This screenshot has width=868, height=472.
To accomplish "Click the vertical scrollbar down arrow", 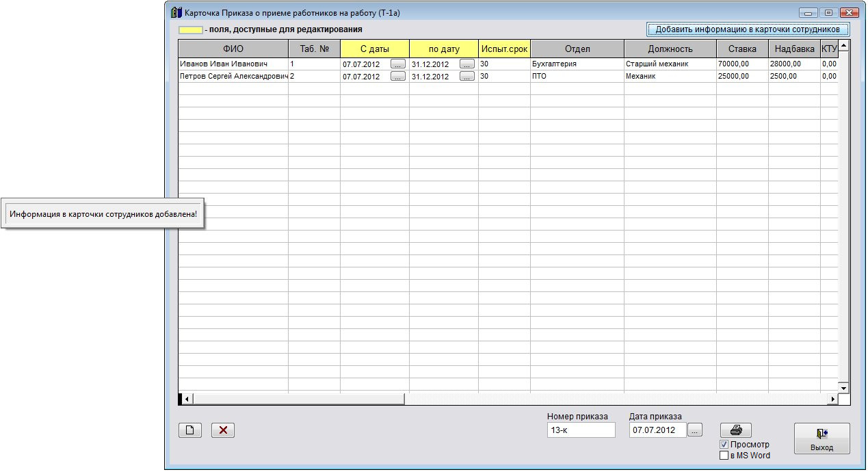I will 843,388.
